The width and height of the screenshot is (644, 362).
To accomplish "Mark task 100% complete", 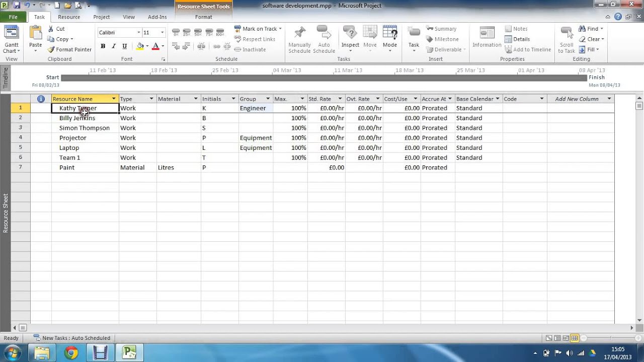I will (220, 33).
